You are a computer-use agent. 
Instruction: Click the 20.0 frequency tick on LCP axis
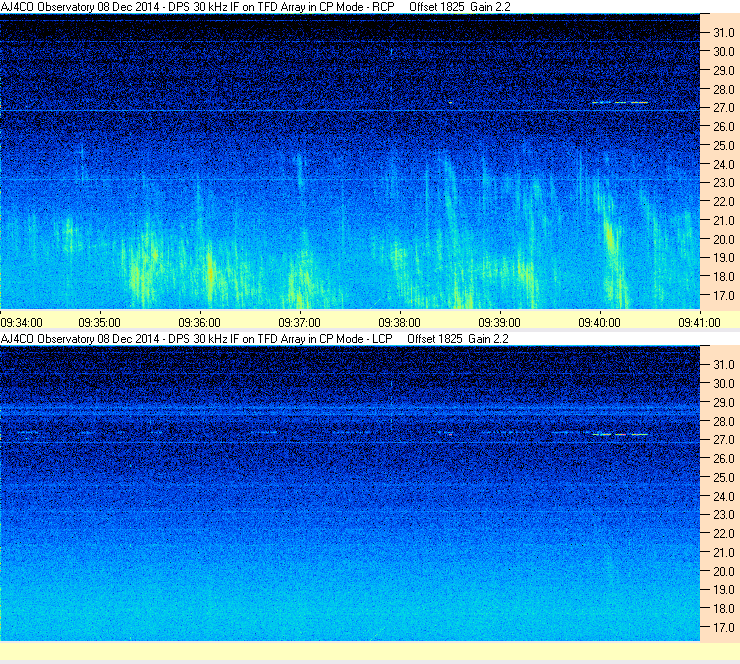click(x=724, y=572)
